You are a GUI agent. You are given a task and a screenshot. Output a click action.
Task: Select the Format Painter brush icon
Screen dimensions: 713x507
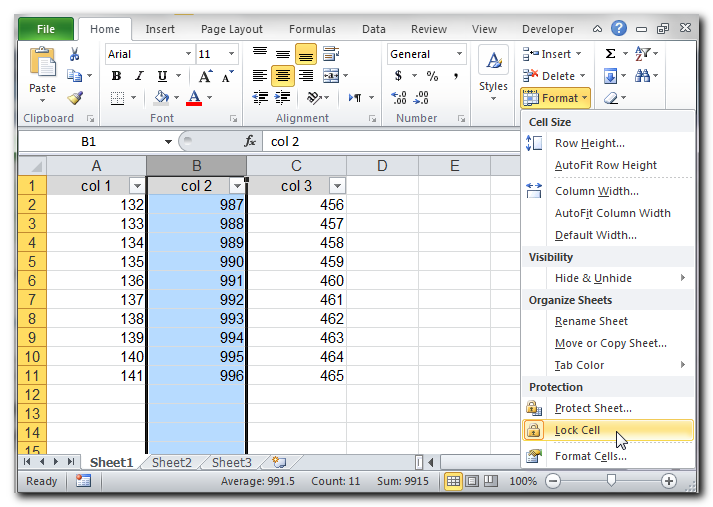tap(74, 97)
